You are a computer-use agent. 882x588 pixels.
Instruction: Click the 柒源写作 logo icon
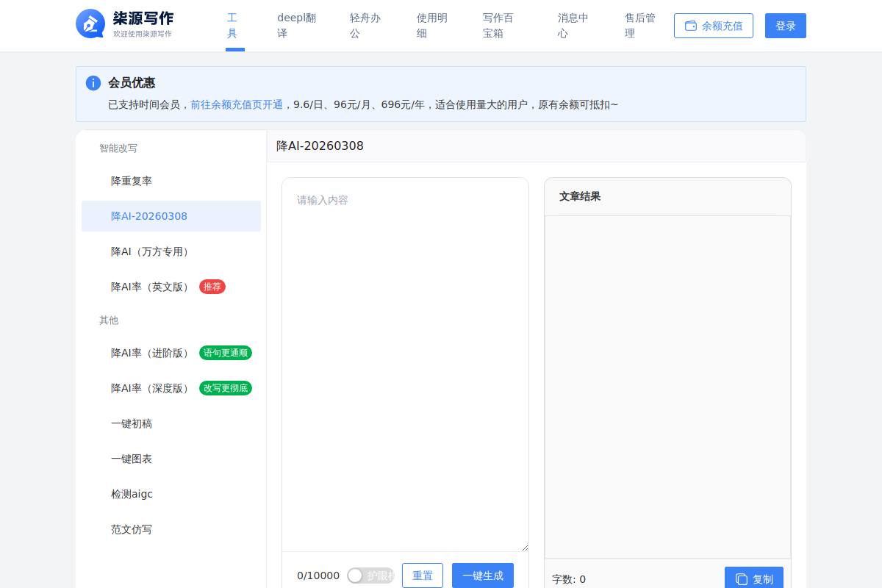[x=90, y=24]
